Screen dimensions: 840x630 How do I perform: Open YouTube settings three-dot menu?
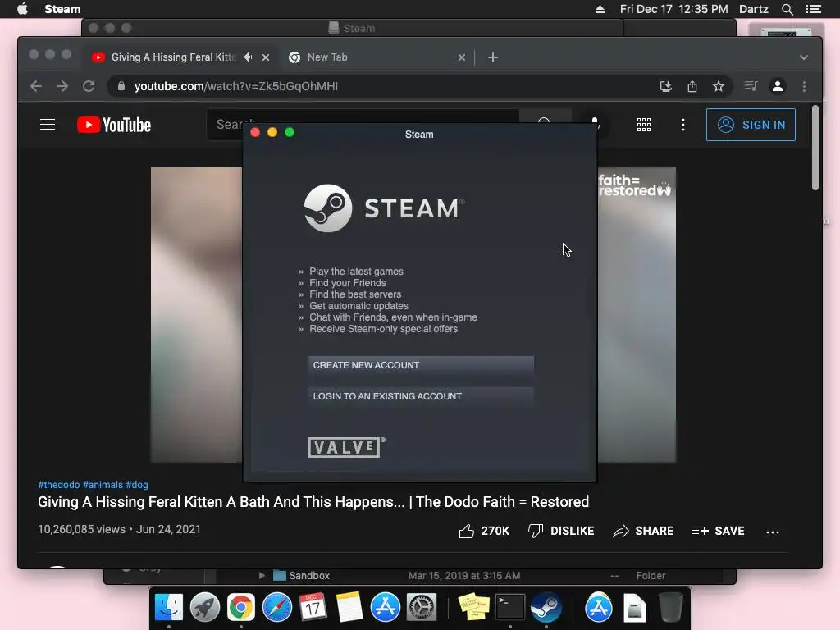[x=683, y=125]
